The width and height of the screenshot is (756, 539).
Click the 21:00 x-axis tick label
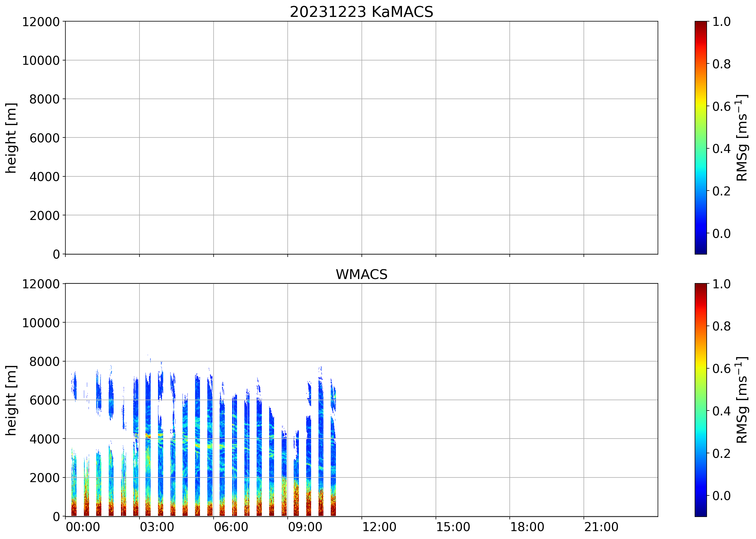pyautogui.click(x=601, y=527)
